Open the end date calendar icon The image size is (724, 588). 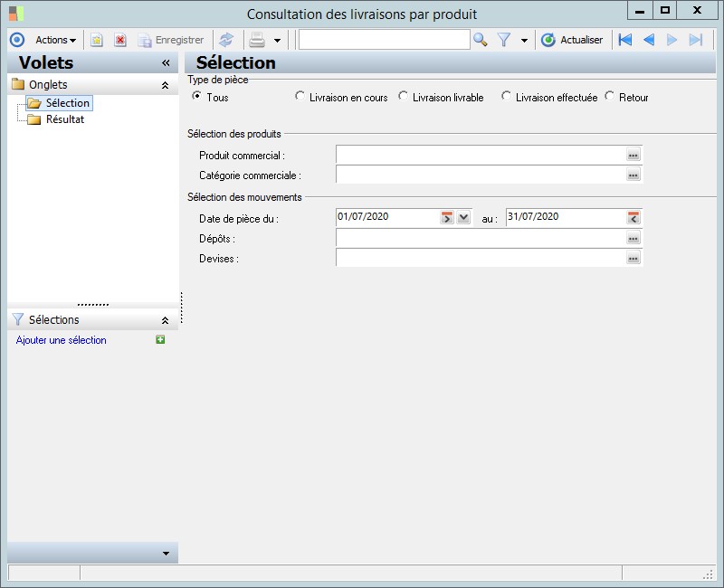[x=633, y=217]
